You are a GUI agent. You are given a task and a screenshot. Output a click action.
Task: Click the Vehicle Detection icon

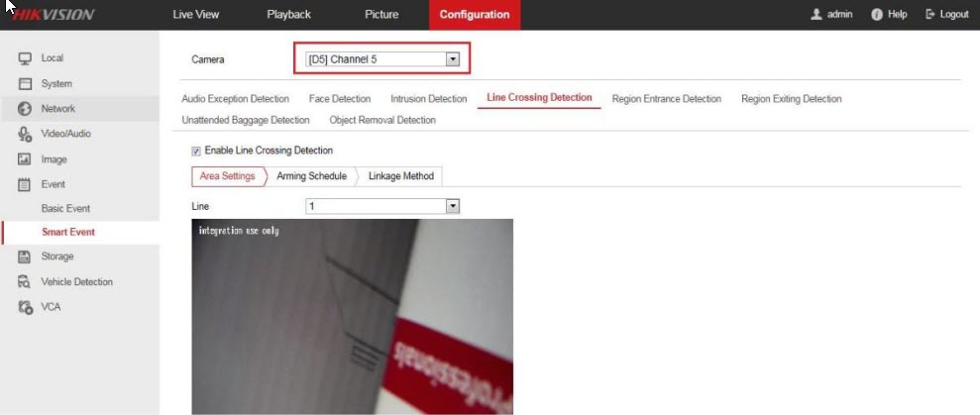(x=26, y=282)
